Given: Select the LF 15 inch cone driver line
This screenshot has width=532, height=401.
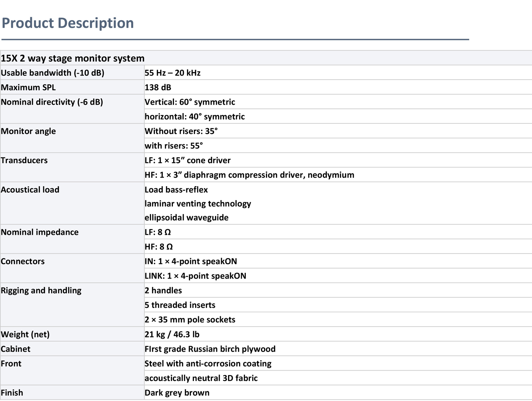Looking at the screenshot, I should [x=188, y=160].
